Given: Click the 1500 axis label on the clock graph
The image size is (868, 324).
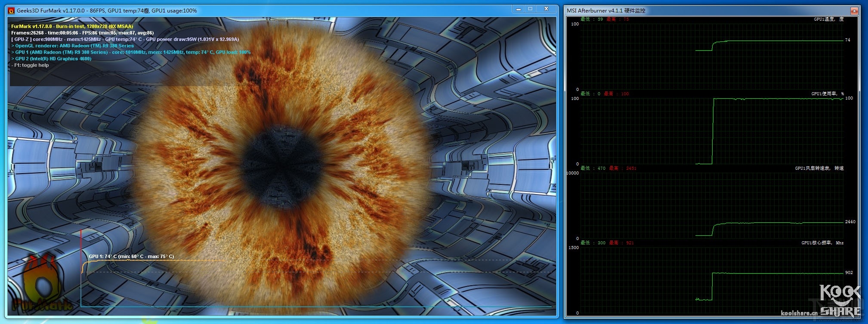Looking at the screenshot, I should tap(574, 248).
